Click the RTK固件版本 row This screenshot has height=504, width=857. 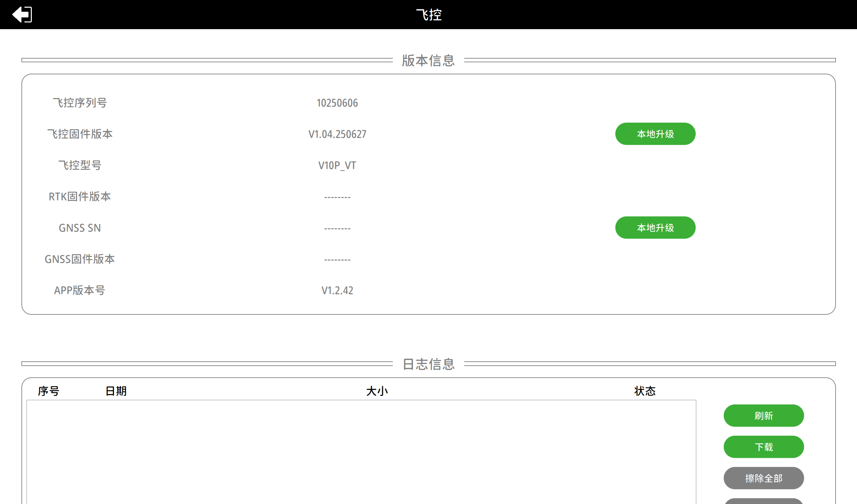click(x=80, y=197)
